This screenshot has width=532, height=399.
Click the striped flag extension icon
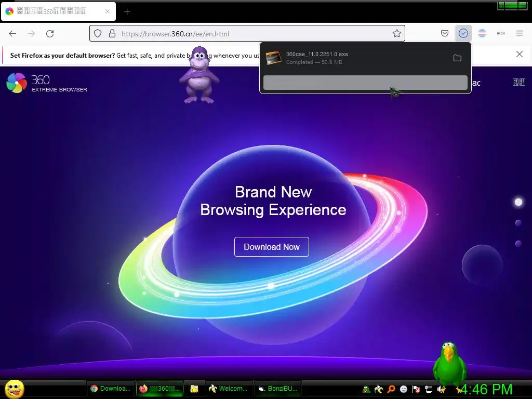[x=482, y=33]
